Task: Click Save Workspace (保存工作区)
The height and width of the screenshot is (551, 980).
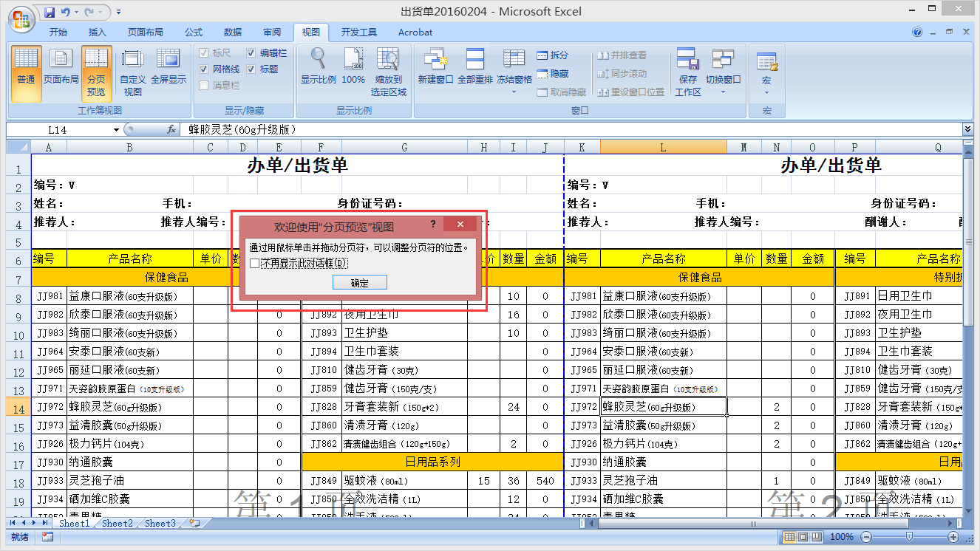Action: tap(687, 73)
